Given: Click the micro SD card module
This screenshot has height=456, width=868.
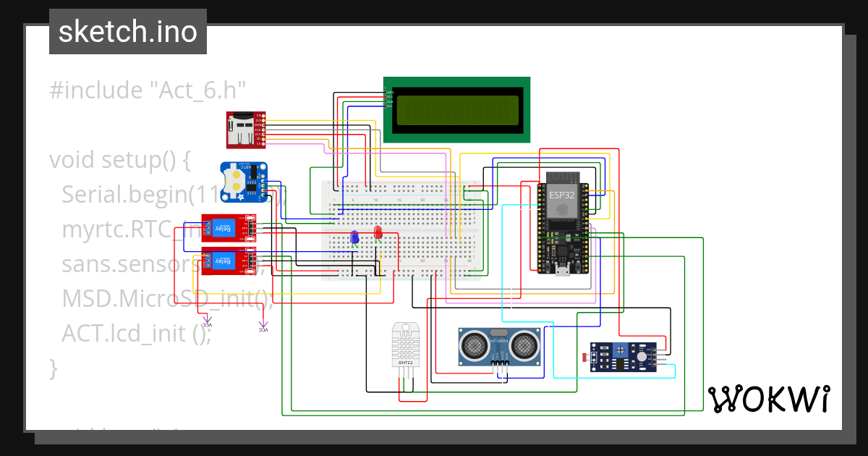Looking at the screenshot, I should (246, 129).
